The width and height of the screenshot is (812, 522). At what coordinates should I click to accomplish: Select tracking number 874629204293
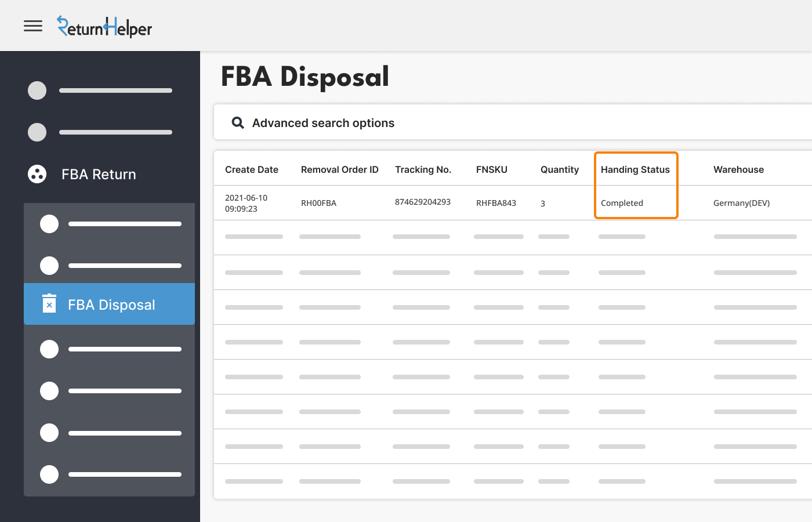click(423, 202)
